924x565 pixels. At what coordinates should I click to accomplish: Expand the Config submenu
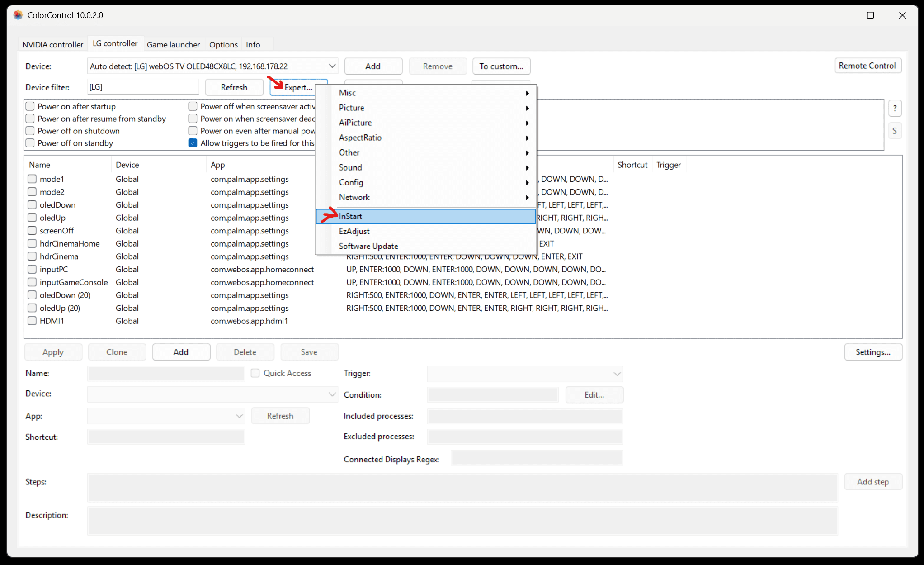click(x=426, y=182)
